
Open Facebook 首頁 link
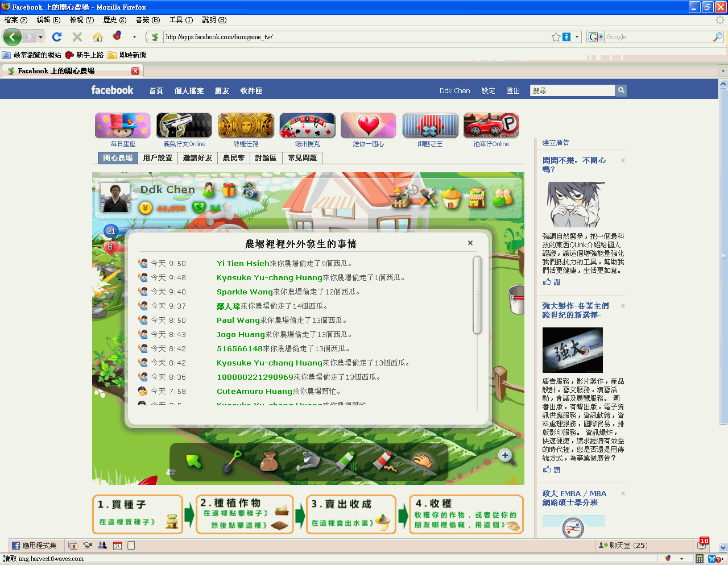pos(156,91)
